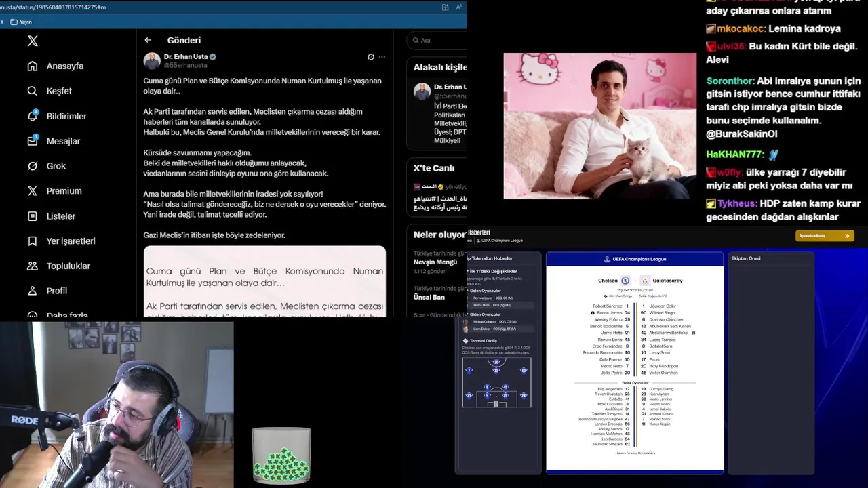Click the Mesajlar envelope icon
Image resolution: width=868 pixels, height=488 pixels.
(x=33, y=141)
